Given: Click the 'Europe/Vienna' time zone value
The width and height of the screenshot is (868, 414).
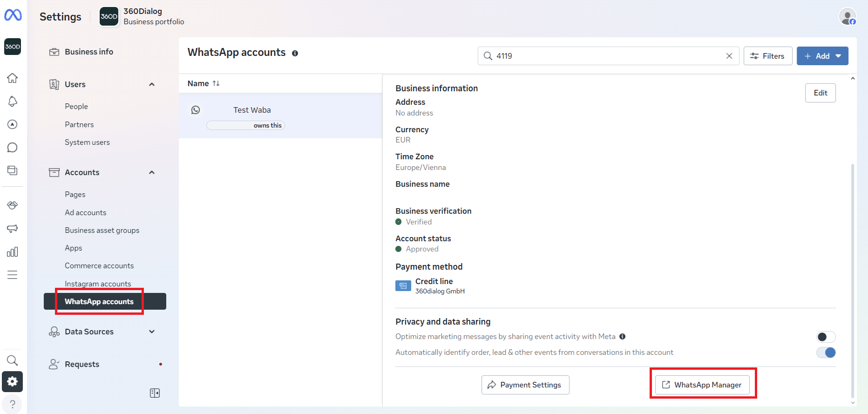Looking at the screenshot, I should (420, 167).
